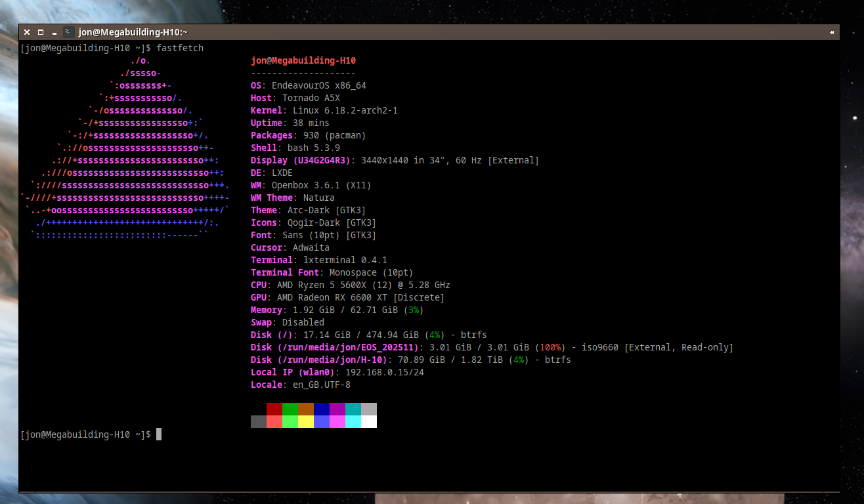Select the red "jon@Megabuilding-H10" header text
The image size is (864, 504).
(303, 60)
